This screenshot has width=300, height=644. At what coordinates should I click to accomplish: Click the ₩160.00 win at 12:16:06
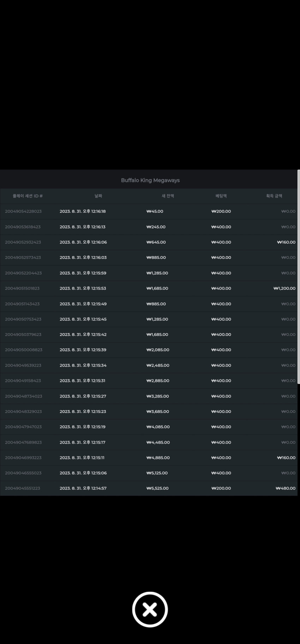(x=286, y=242)
